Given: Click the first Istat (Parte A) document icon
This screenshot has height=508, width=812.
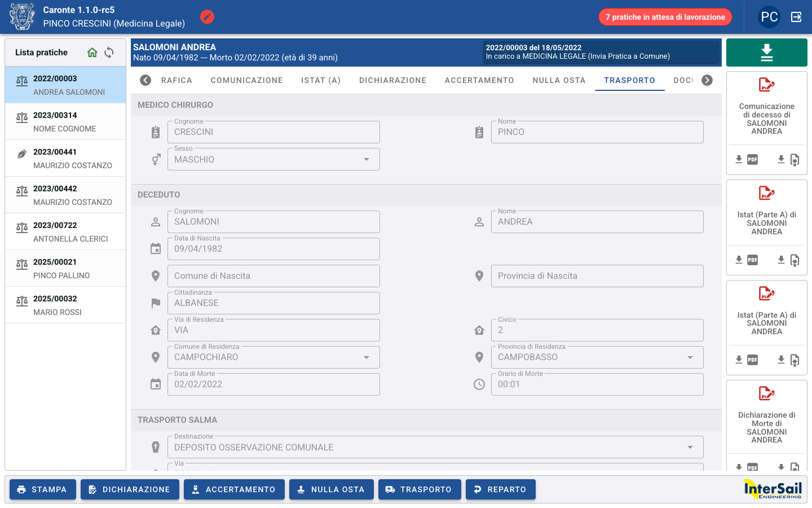Looking at the screenshot, I should coord(767,194).
